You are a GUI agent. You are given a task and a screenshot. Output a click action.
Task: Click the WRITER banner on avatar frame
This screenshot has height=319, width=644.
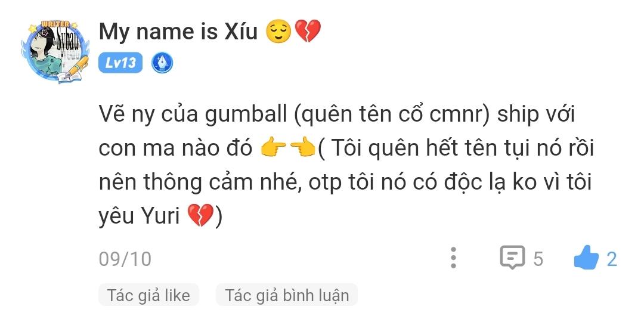point(54,24)
